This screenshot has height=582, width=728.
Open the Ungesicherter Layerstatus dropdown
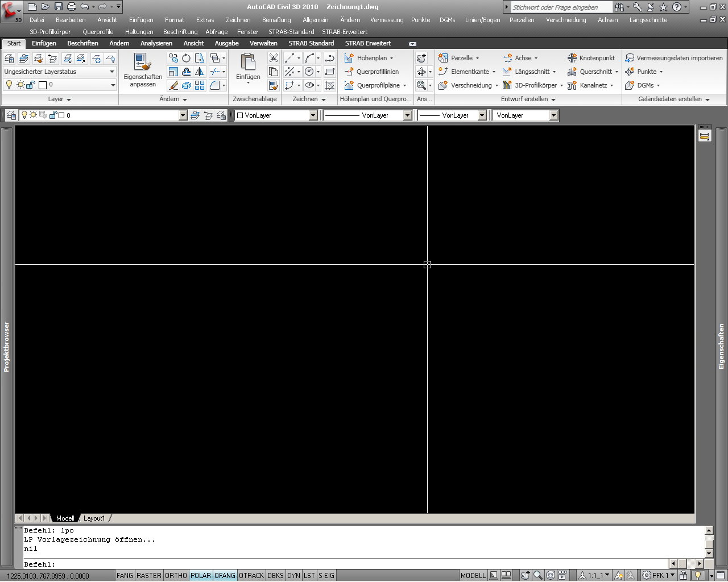coord(59,72)
